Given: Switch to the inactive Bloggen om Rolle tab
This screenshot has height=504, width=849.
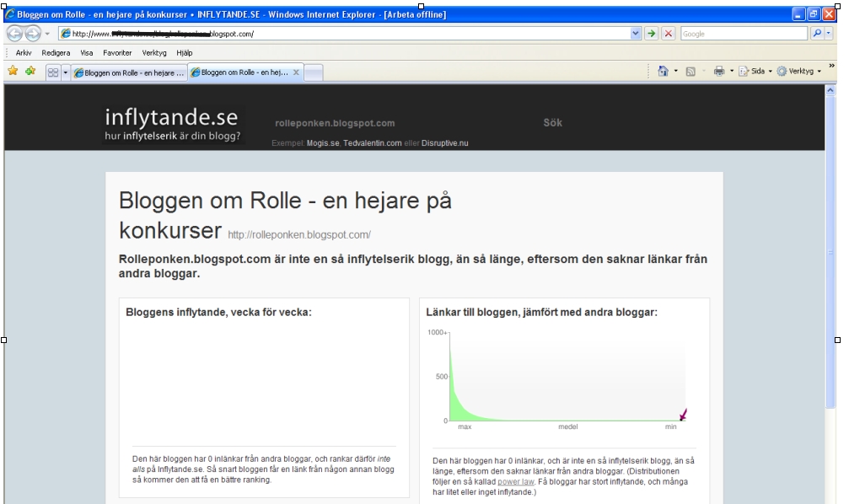Looking at the screenshot, I should pyautogui.click(x=129, y=72).
